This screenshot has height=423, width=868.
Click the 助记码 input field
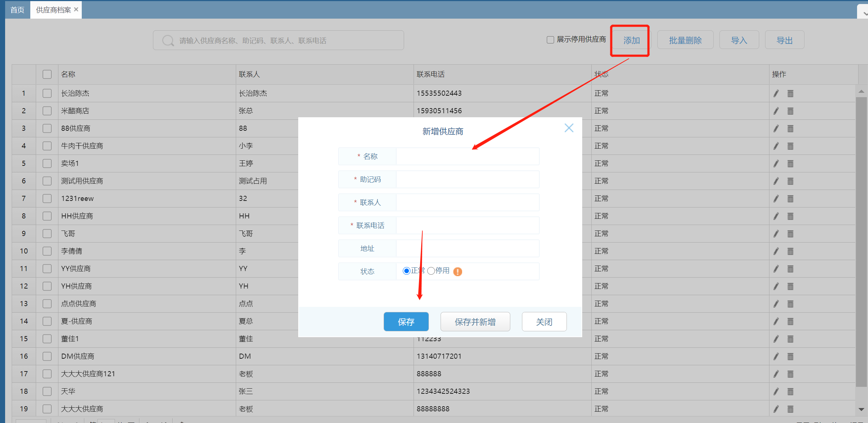pos(468,179)
